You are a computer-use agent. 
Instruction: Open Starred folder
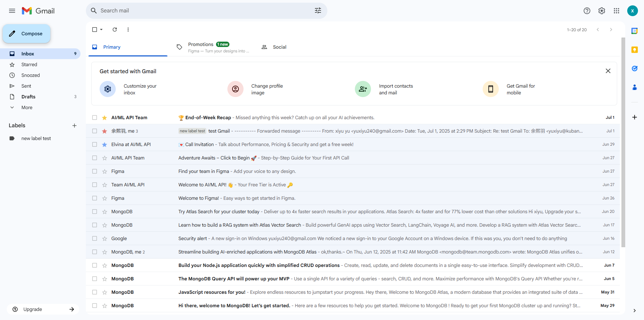[40, 64]
